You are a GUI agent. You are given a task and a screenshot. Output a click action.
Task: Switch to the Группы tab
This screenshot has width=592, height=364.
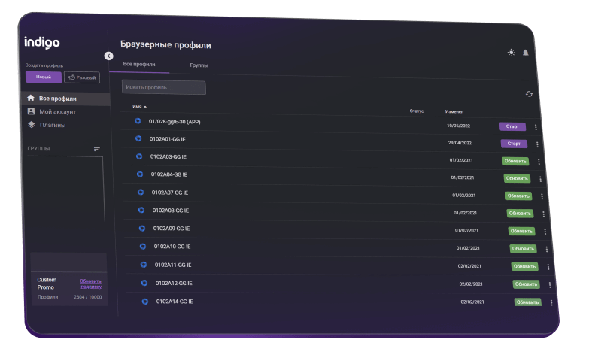coord(199,65)
